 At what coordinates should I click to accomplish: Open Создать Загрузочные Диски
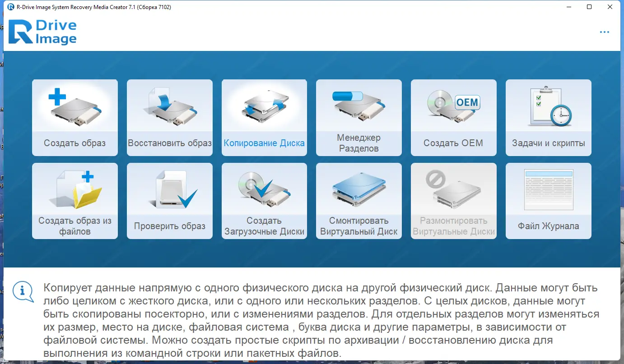click(x=264, y=201)
